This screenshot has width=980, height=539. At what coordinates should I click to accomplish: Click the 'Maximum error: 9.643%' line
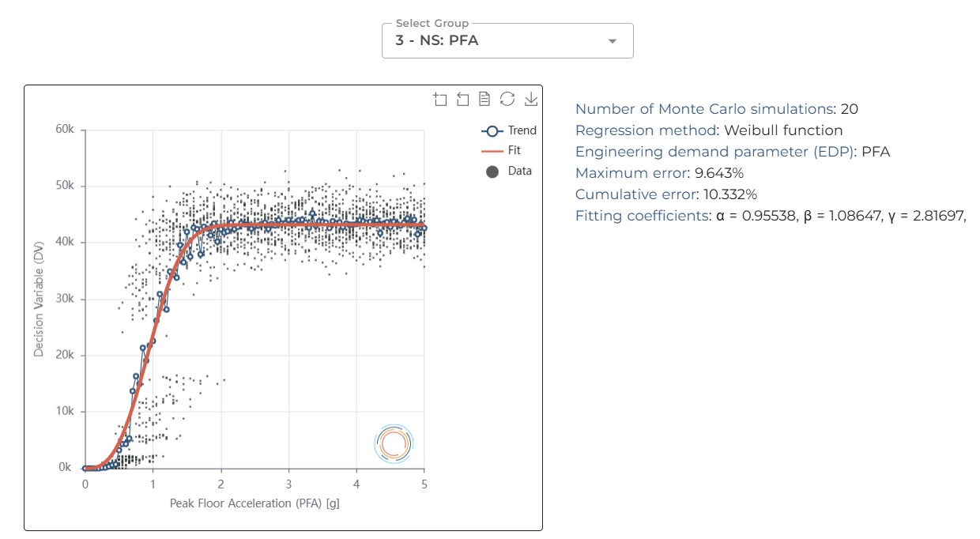pos(659,173)
